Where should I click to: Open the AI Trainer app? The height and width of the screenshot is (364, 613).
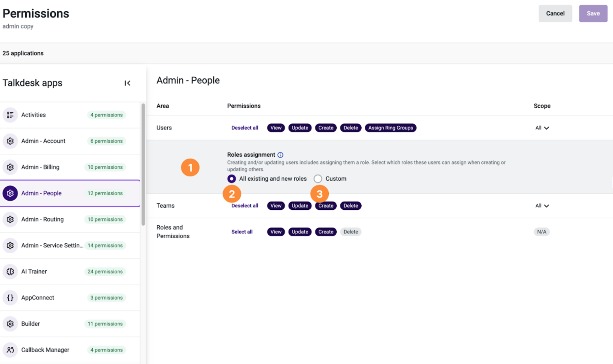point(70,272)
